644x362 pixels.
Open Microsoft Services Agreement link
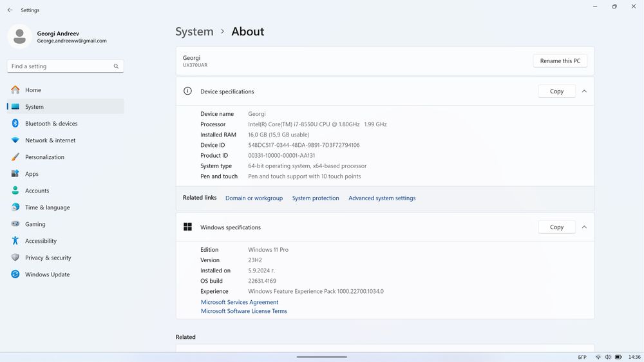[x=240, y=302]
